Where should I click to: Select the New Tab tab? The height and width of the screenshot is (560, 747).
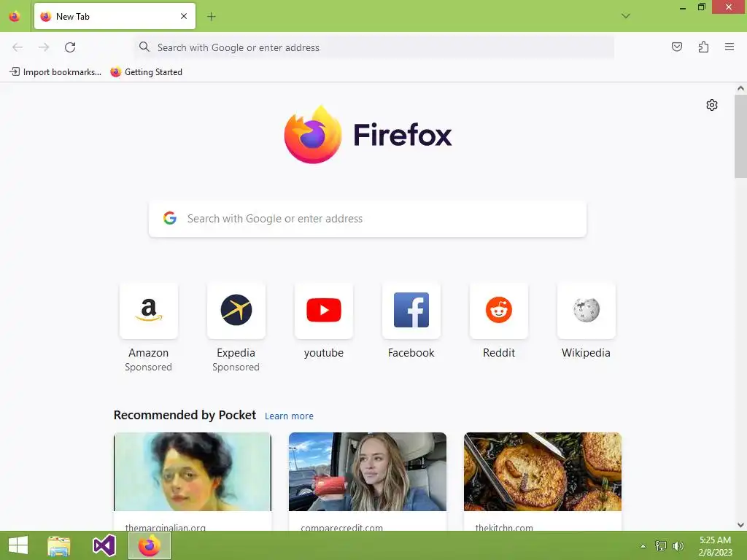tap(115, 16)
